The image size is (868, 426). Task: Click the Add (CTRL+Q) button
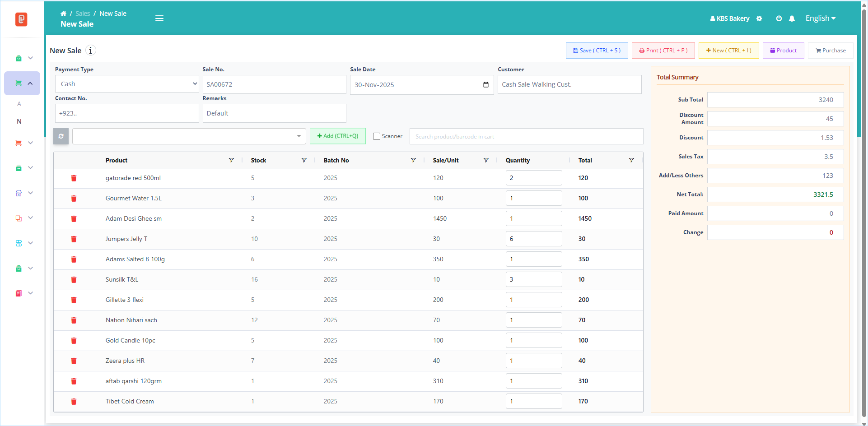coord(338,136)
